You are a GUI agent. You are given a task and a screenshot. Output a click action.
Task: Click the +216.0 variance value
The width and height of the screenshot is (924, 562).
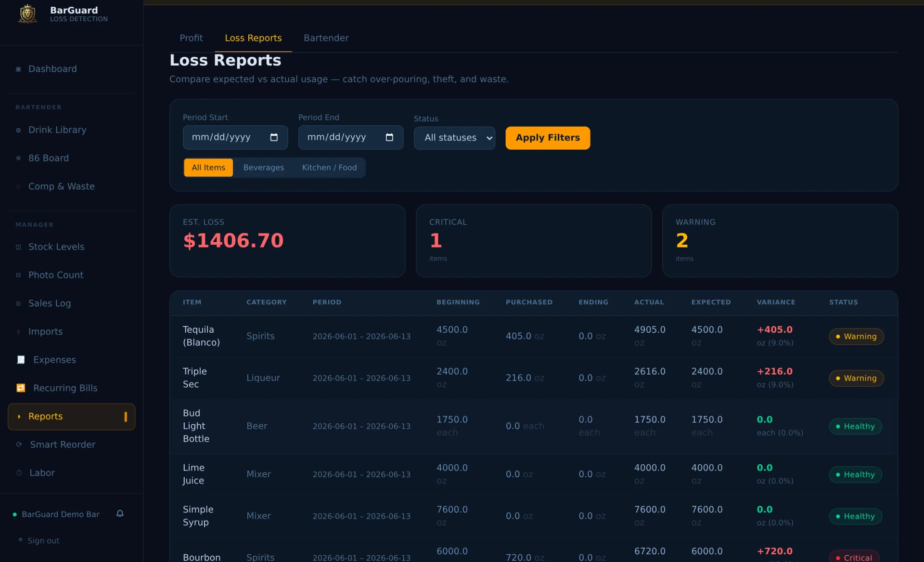[x=774, y=372]
